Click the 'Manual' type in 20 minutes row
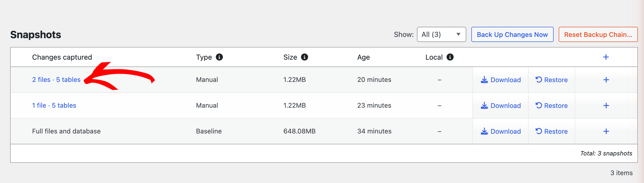The height and width of the screenshot is (183, 644). (207, 80)
